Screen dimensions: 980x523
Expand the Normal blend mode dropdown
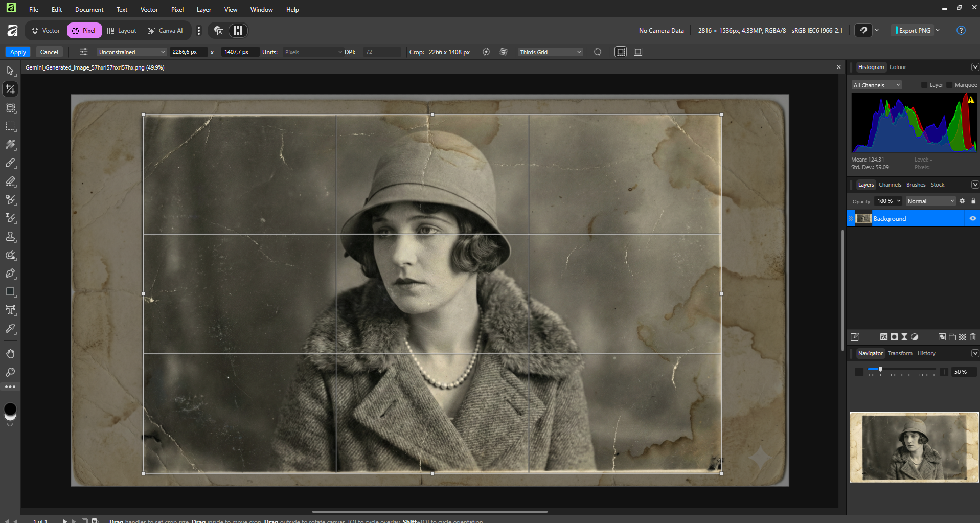click(930, 201)
